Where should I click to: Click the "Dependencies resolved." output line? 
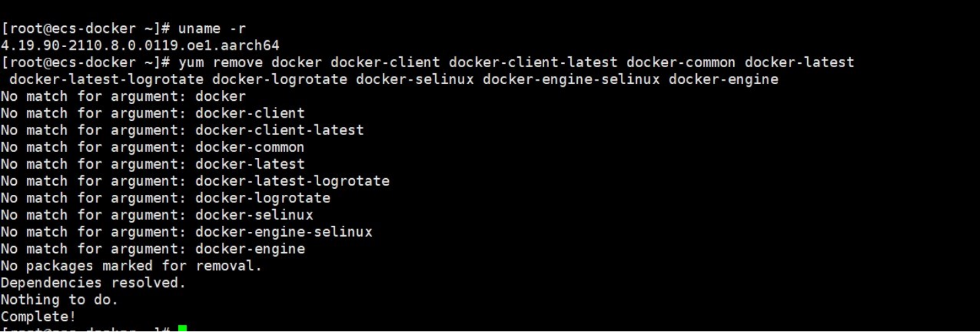93,283
